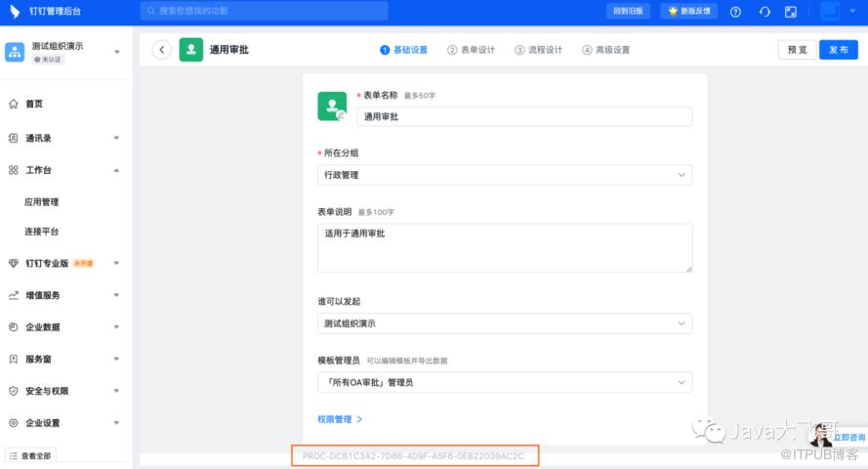Open the 模板管理员 dropdown
The width and height of the screenshot is (868, 469).
(505, 382)
